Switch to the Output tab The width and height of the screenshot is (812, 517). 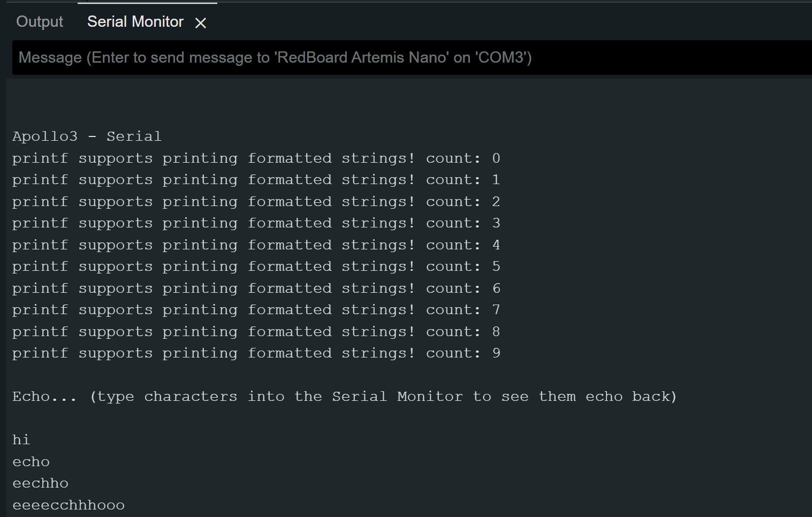(40, 21)
